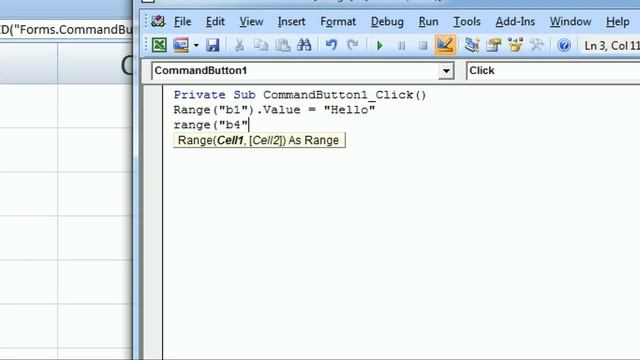This screenshot has height=360, width=640.
Task: Open the Format menu
Action: tap(338, 22)
